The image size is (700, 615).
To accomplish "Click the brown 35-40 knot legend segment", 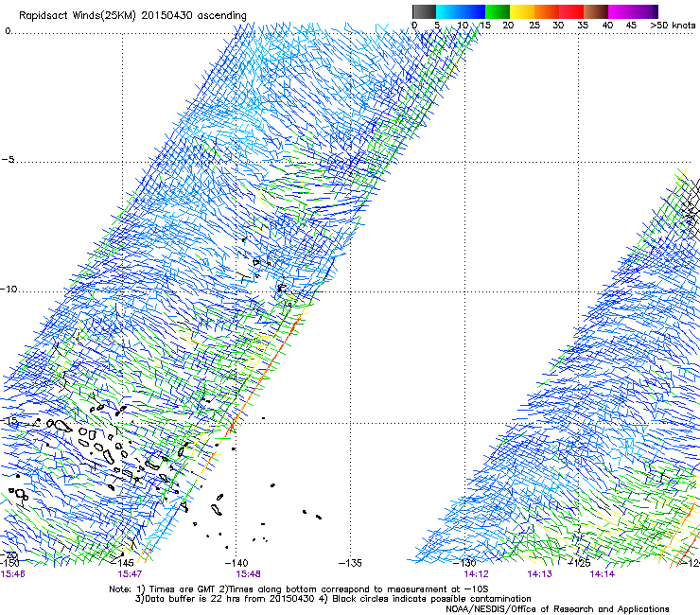I will pyautogui.click(x=596, y=11).
